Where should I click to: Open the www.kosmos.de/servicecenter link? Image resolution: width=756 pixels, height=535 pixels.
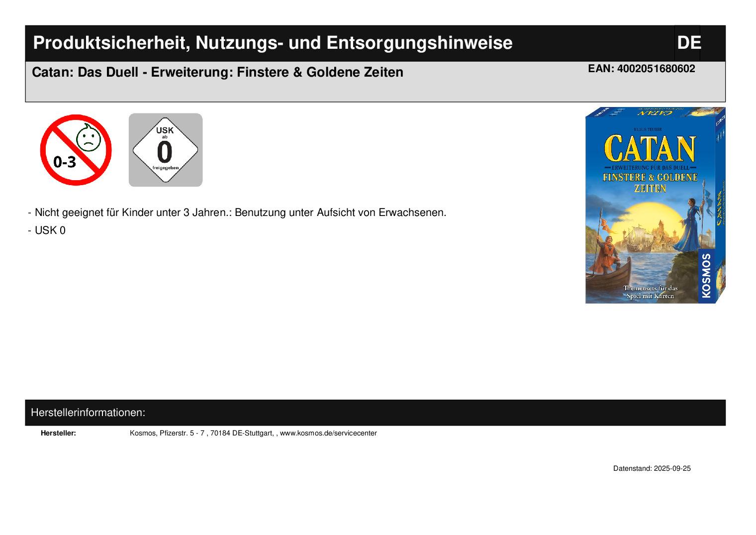[328, 433]
